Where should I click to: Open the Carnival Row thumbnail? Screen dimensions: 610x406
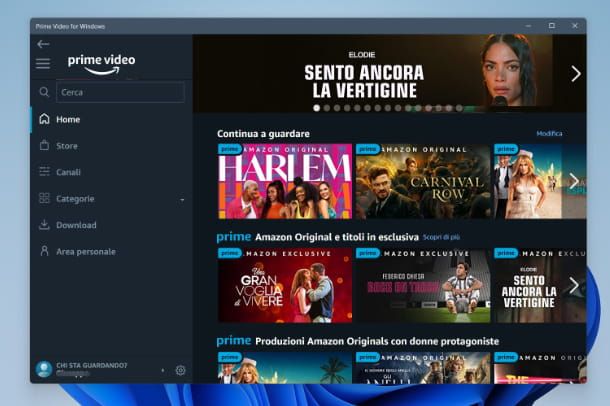(x=423, y=181)
